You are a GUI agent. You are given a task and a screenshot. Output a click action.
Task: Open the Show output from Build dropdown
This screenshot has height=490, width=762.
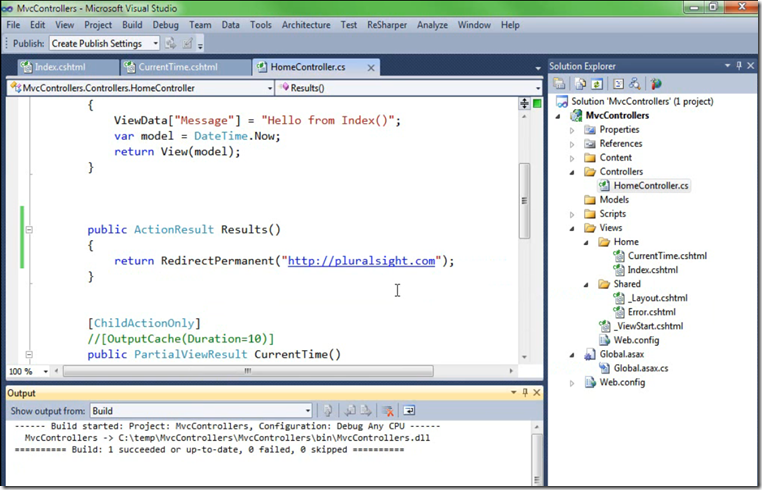[x=308, y=411]
